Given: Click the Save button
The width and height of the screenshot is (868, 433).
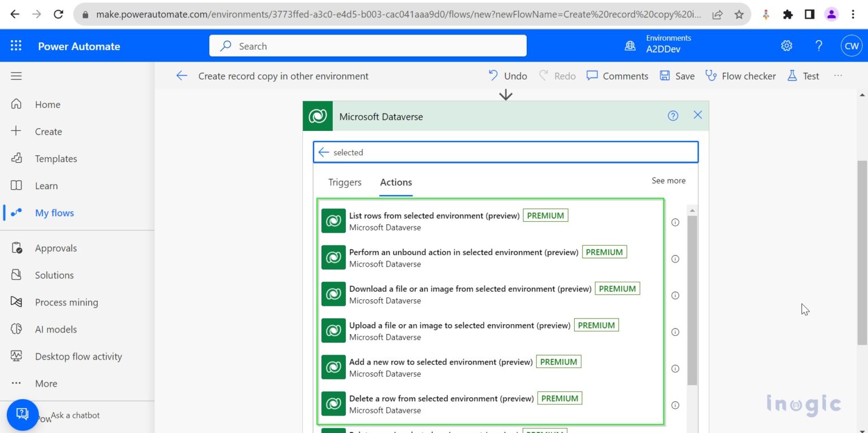Looking at the screenshot, I should point(677,76).
